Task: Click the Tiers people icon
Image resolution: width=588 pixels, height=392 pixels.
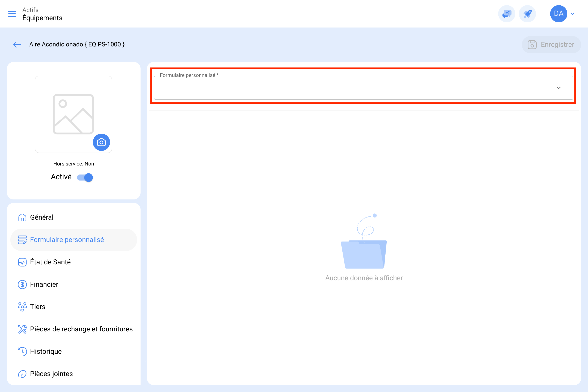Action: pyautogui.click(x=22, y=307)
